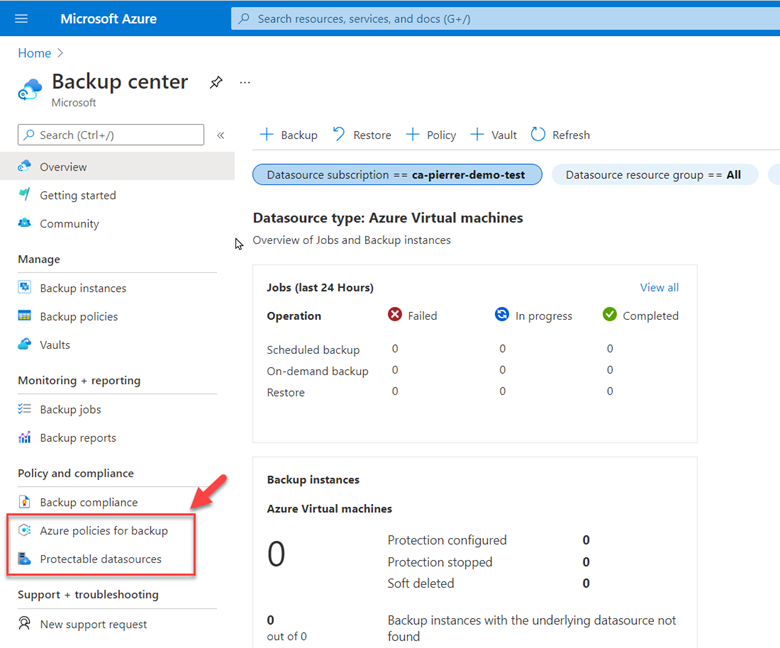The height and width of the screenshot is (648, 780).
Task: Open the Community page
Action: pos(69,224)
